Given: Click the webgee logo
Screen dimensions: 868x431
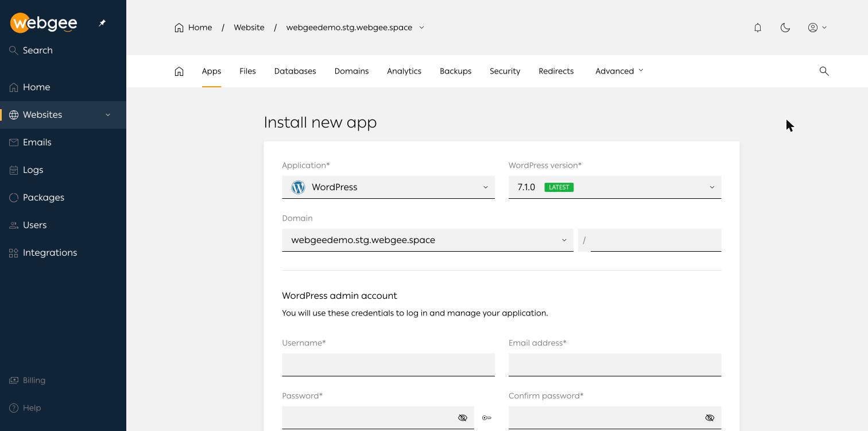Looking at the screenshot, I should click(x=44, y=23).
